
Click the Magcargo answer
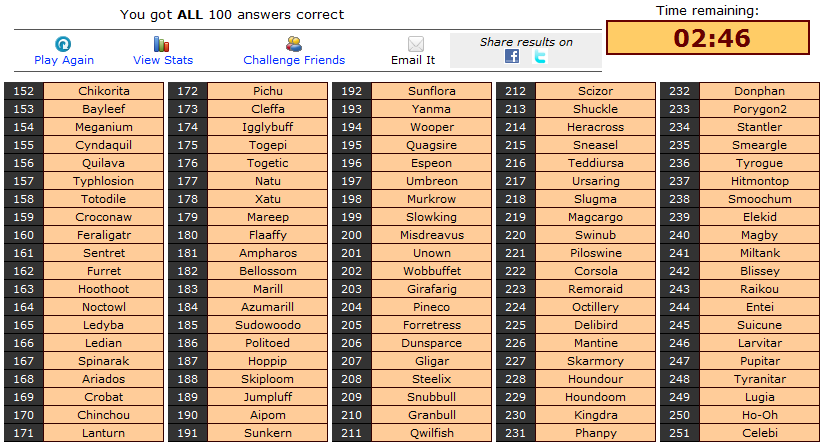click(596, 217)
